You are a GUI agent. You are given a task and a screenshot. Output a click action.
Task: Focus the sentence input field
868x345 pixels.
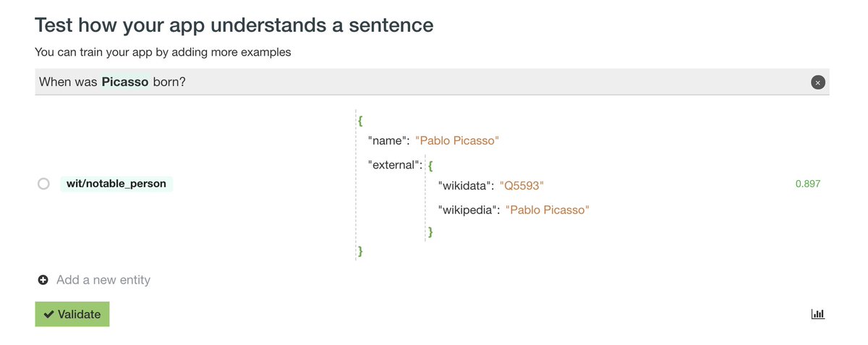click(432, 82)
